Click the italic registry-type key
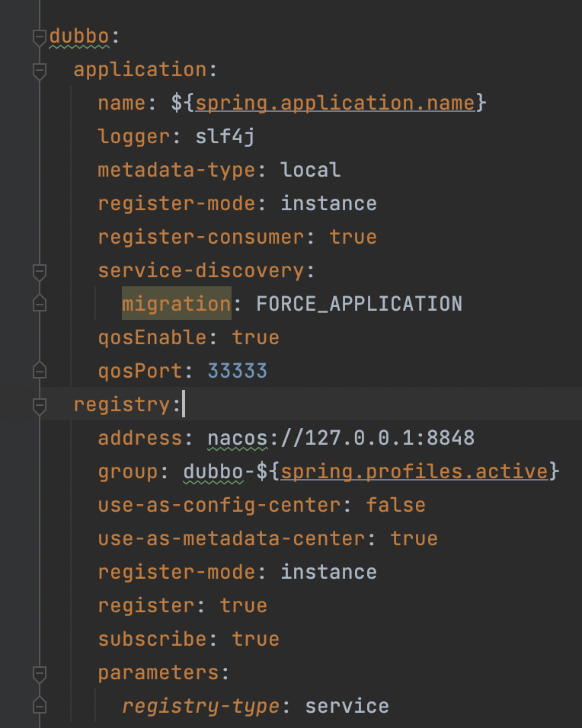Screen dimensions: 582x728 (200, 706)
